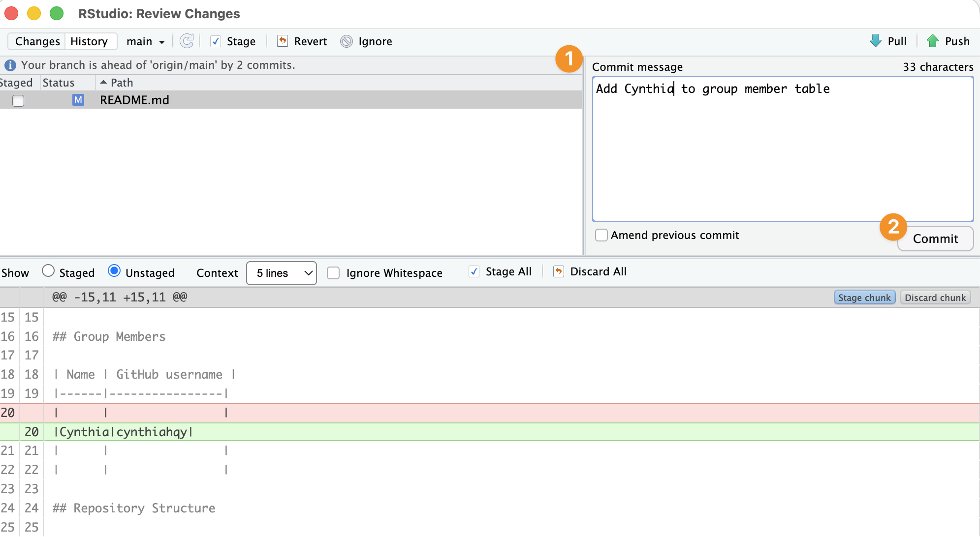Select the Staged radio button
The width and height of the screenshot is (980, 537).
tap(48, 271)
